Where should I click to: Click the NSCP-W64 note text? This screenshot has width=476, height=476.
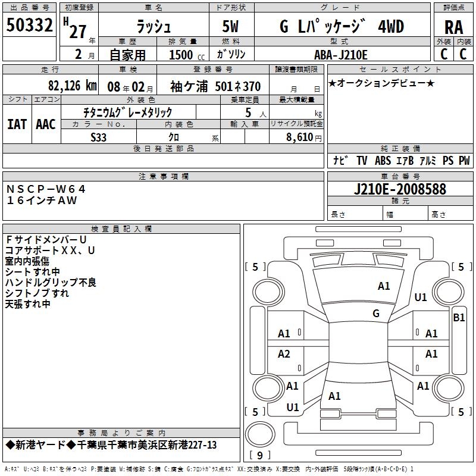pyautogui.click(x=46, y=189)
